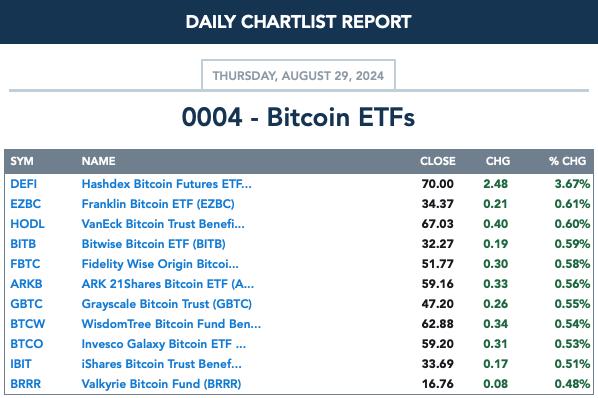Click the HODL ticker symbol
The image size is (598, 398).
pos(27,224)
